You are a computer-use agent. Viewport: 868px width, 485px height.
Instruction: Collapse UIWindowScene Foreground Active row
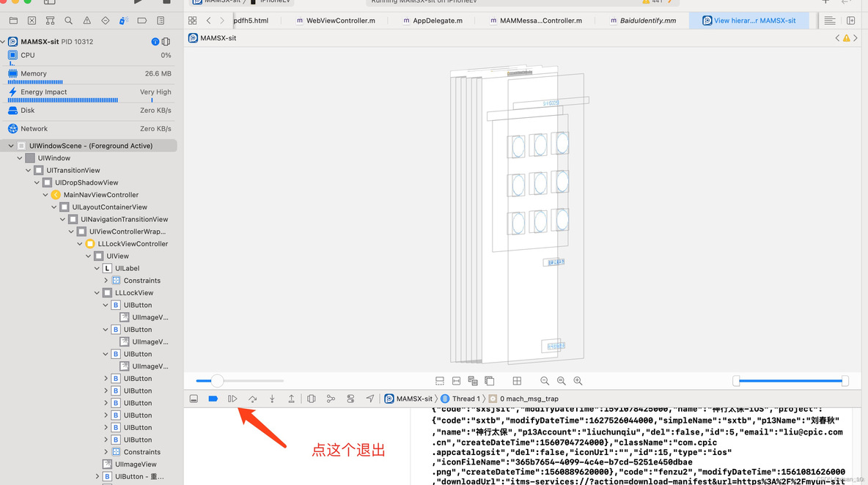click(x=11, y=146)
